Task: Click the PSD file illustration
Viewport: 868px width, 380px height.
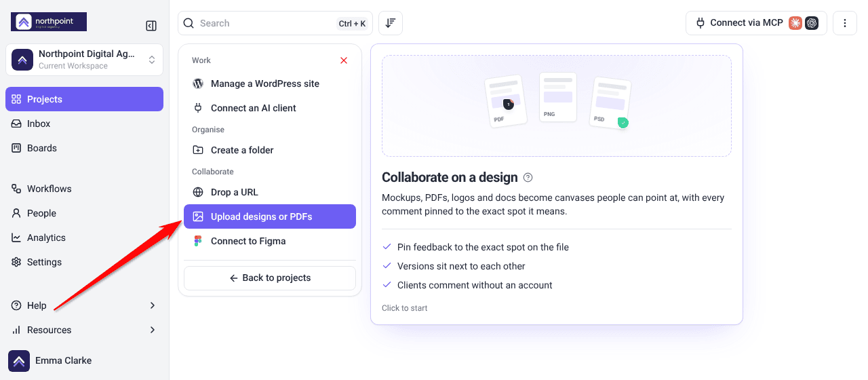Action: (x=611, y=102)
